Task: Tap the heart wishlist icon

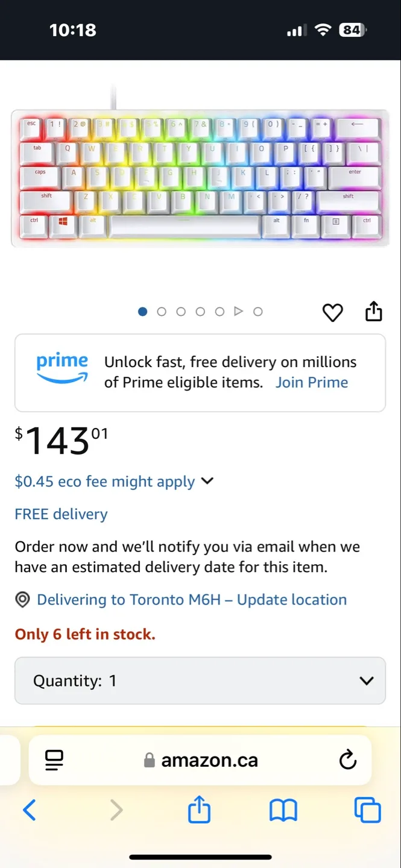Action: pyautogui.click(x=332, y=312)
